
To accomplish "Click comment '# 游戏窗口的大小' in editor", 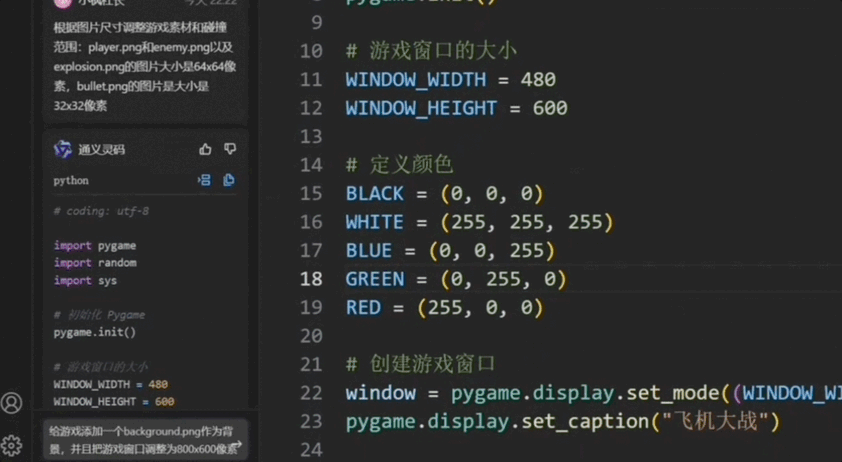I will 431,51.
